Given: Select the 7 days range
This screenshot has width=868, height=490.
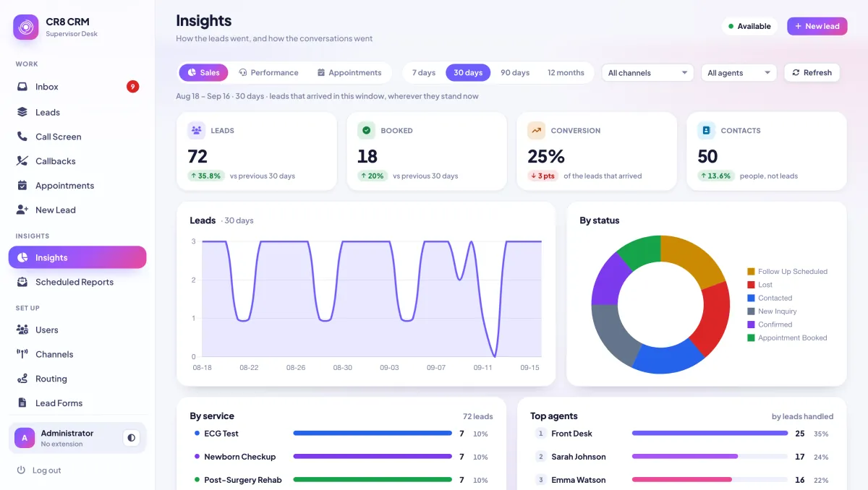Looking at the screenshot, I should click(x=424, y=72).
